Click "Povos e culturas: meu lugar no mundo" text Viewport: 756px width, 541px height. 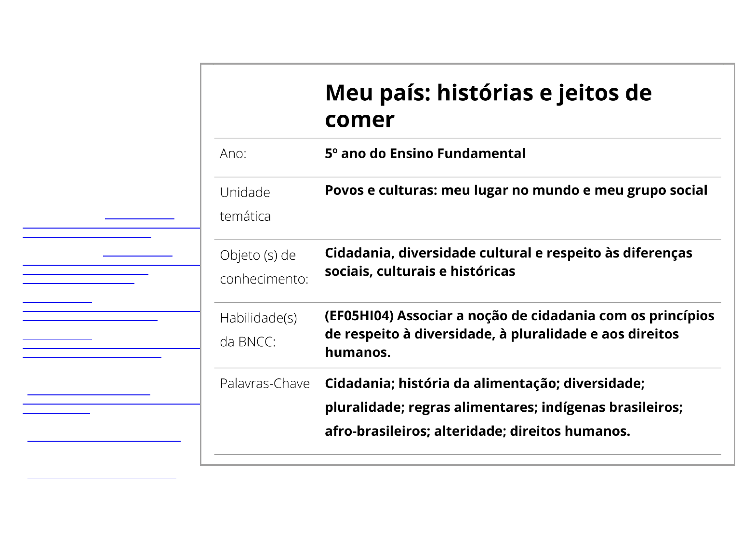(452, 190)
